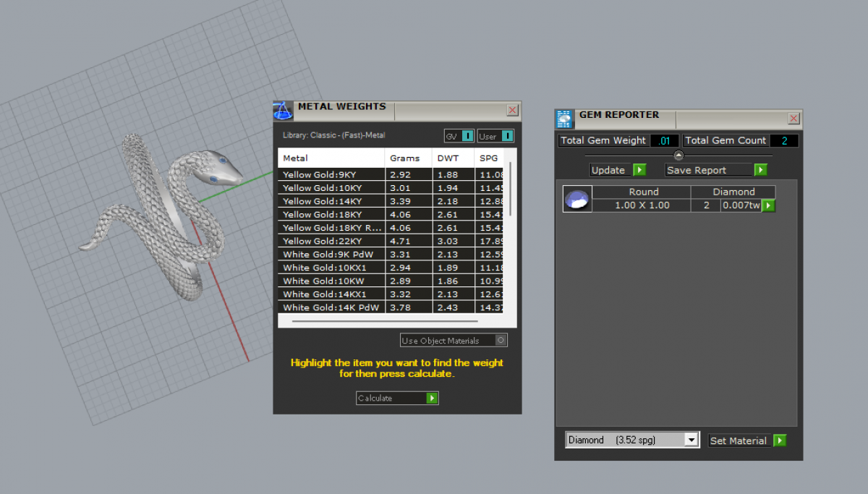This screenshot has height=494, width=868.
Task: Select the round diamond gem thumbnail
Action: click(577, 199)
